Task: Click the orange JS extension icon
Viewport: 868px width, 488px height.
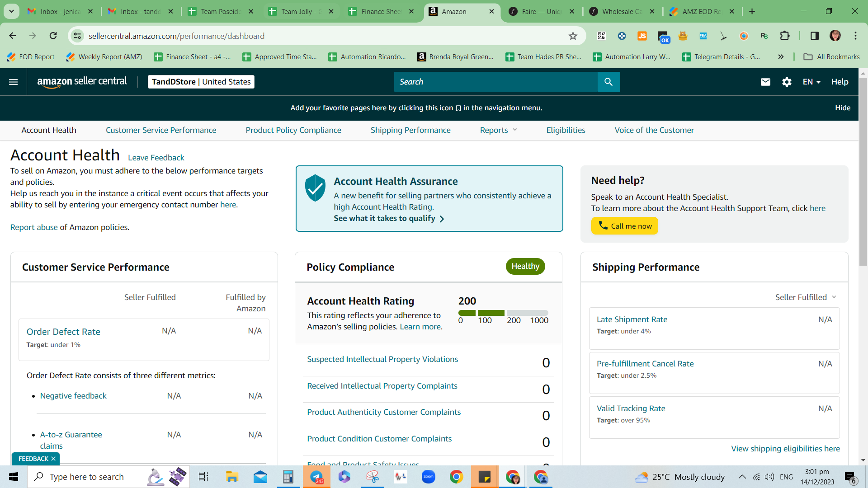Action: [642, 36]
